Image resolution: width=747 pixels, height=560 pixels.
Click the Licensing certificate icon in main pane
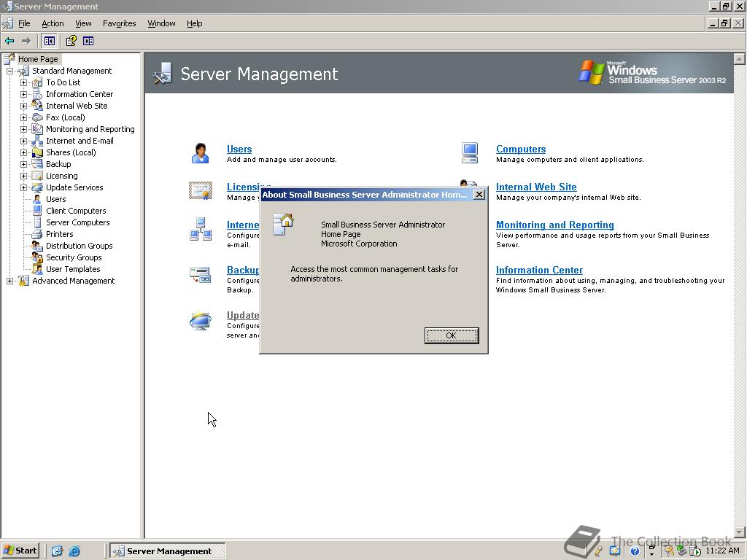pos(201,190)
